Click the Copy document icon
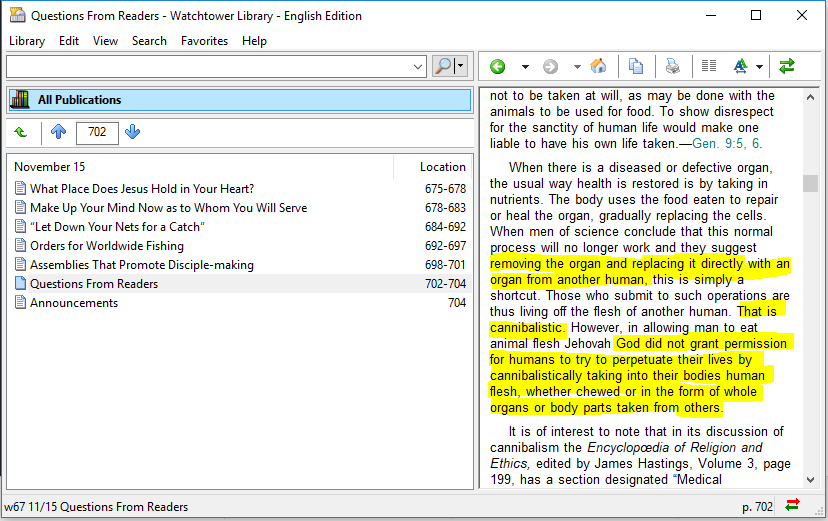The width and height of the screenshot is (828, 521). pos(636,67)
